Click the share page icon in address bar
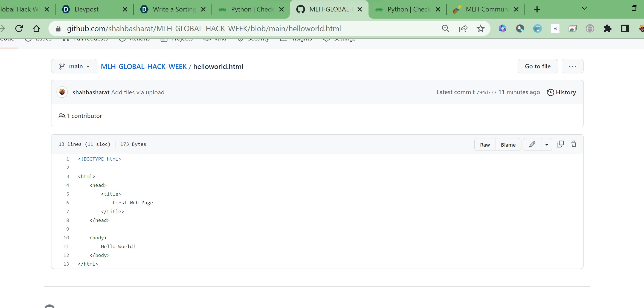 click(x=463, y=28)
